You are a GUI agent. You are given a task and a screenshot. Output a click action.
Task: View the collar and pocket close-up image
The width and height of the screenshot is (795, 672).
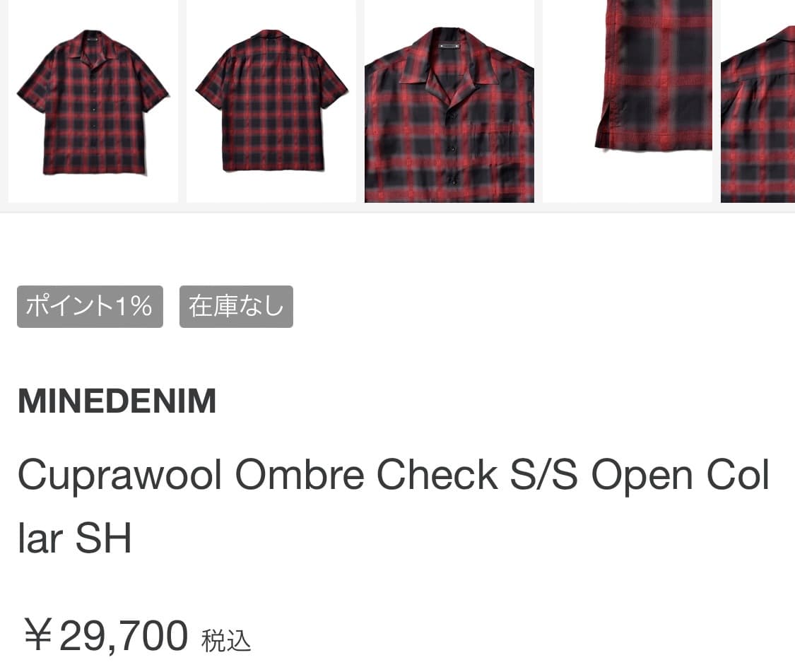(x=449, y=102)
